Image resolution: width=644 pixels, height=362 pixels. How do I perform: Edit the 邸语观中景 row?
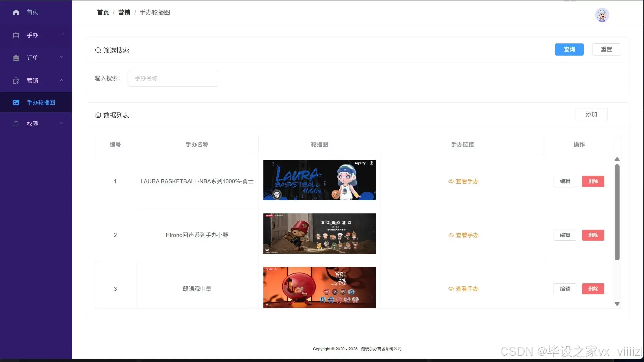(x=565, y=289)
